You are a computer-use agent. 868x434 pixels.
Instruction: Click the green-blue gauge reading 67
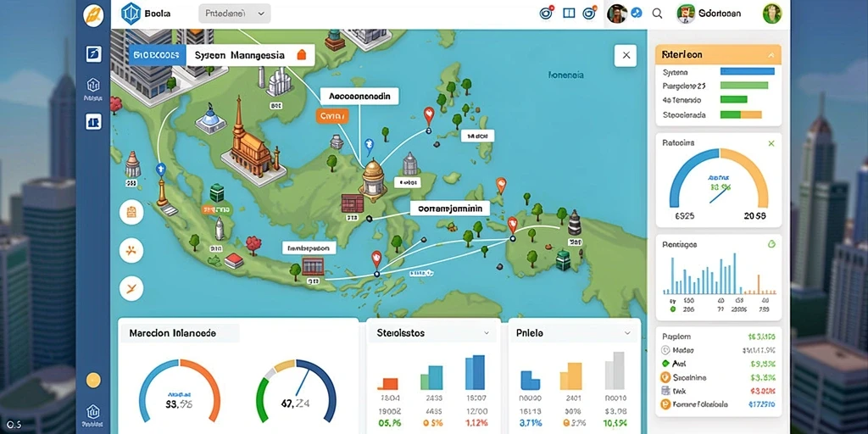(x=296, y=390)
